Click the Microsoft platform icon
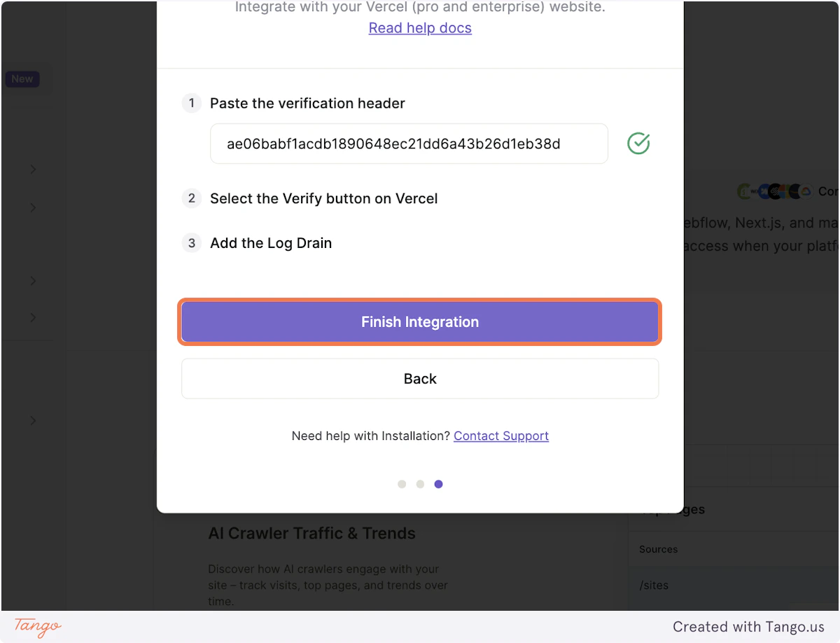 (x=783, y=191)
